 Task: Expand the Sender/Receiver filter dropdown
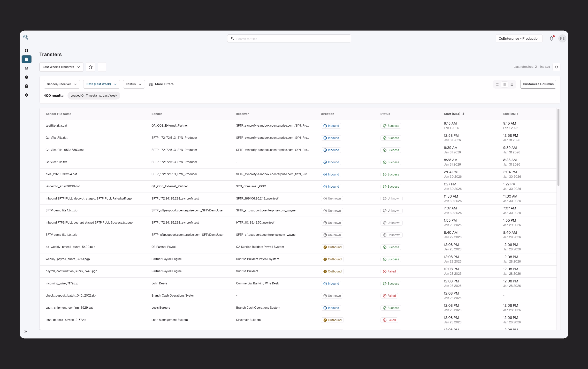coord(62,84)
